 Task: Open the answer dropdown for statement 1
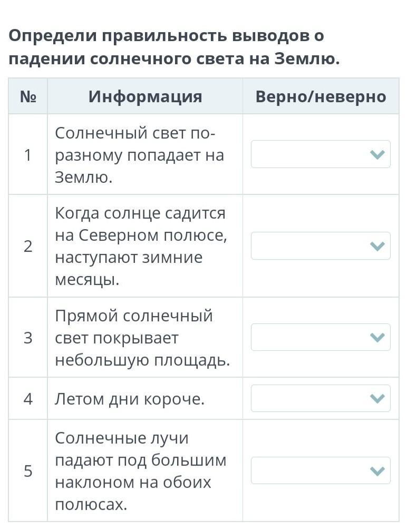(x=321, y=154)
